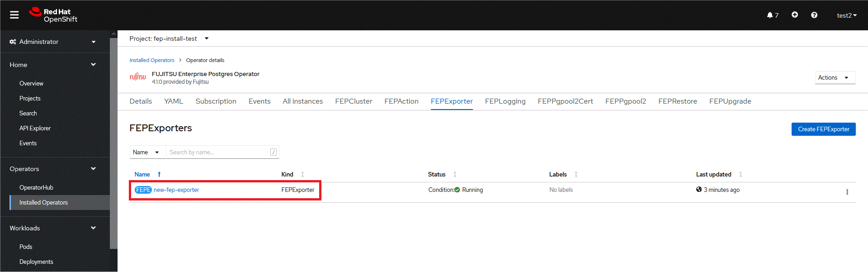Open the FEPLogging tab
Image resolution: width=868 pixels, height=272 pixels.
(505, 101)
